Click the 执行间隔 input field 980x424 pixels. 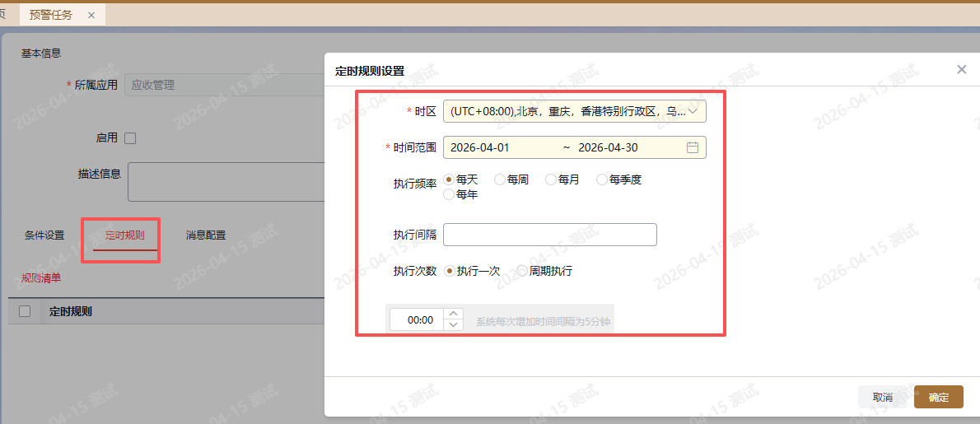pyautogui.click(x=549, y=235)
